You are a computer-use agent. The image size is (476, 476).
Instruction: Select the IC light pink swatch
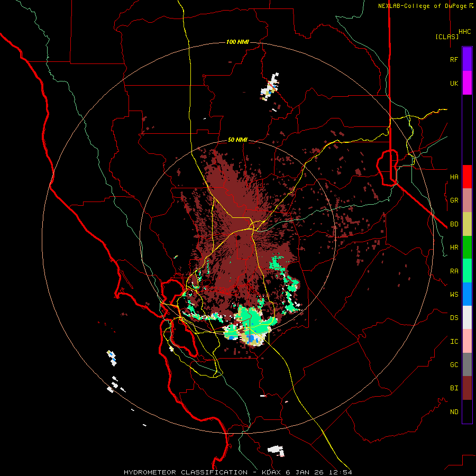(x=467, y=341)
